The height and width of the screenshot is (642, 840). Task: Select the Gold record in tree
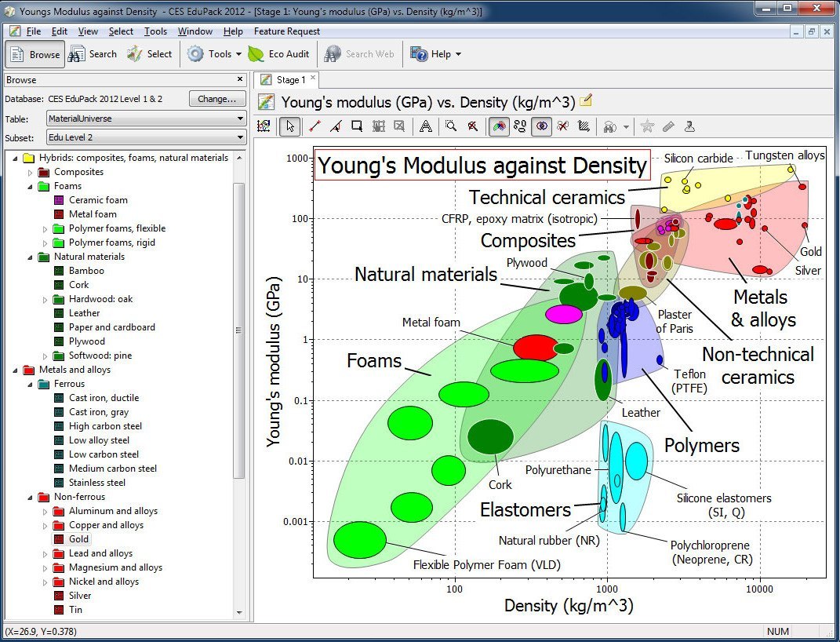point(78,539)
